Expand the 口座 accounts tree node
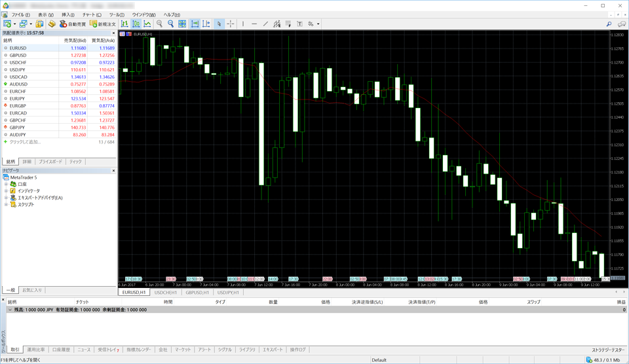This screenshot has height=364, width=629. point(6,185)
